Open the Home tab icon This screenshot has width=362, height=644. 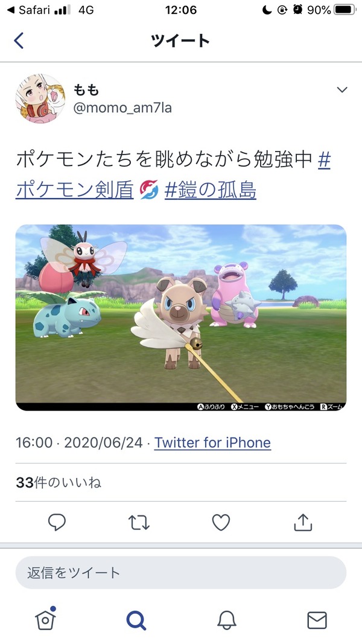(x=46, y=619)
